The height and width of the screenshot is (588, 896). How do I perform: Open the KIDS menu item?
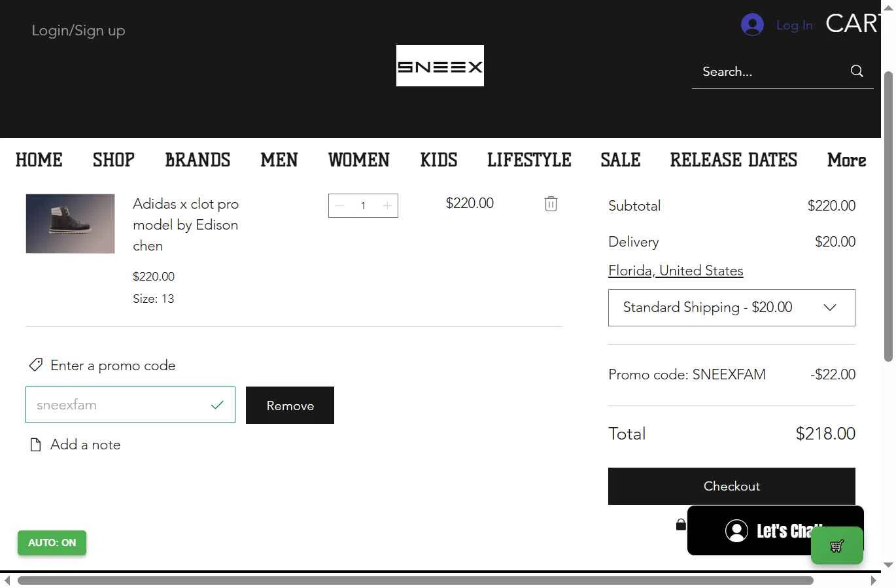[x=439, y=160]
